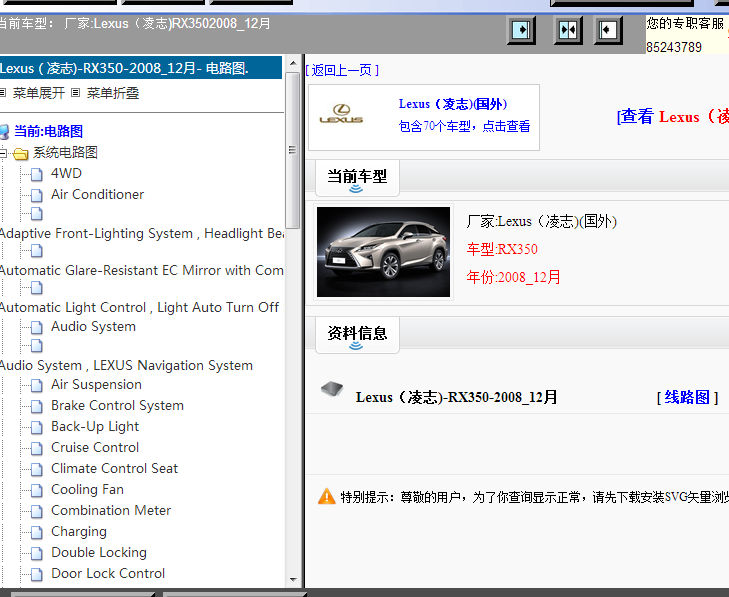Click 菜单折叠 to collapse the menu
The height and width of the screenshot is (597, 729).
[113, 93]
